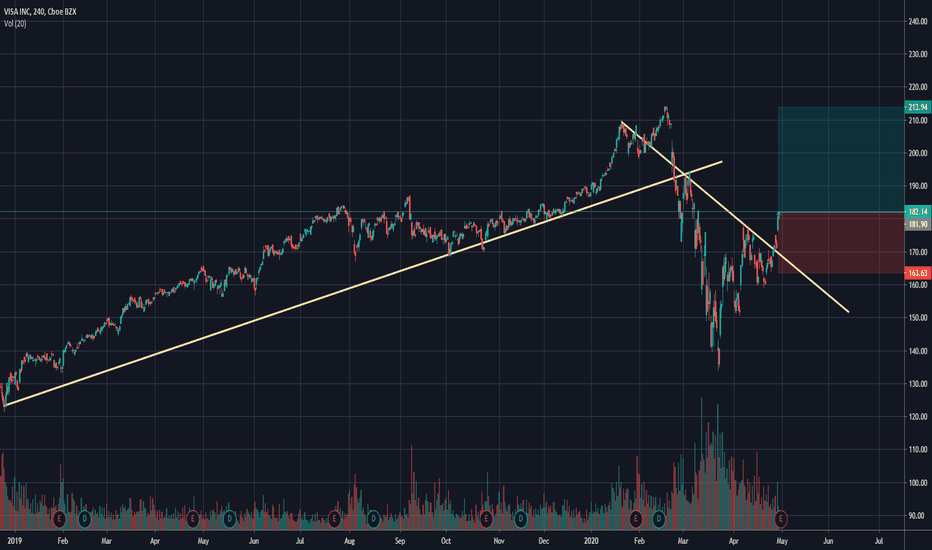Select the descending yellow trendline
Image resolution: width=932 pixels, height=550 pixels.
point(735,217)
